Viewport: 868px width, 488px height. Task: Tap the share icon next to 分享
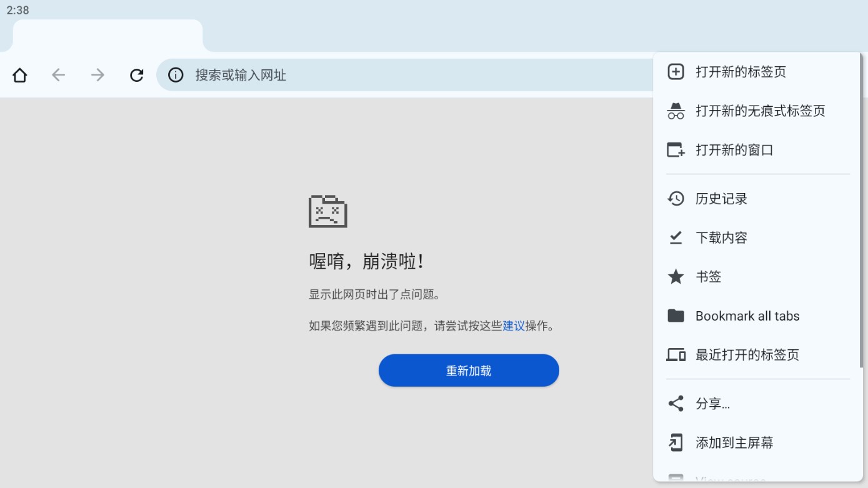coord(676,404)
